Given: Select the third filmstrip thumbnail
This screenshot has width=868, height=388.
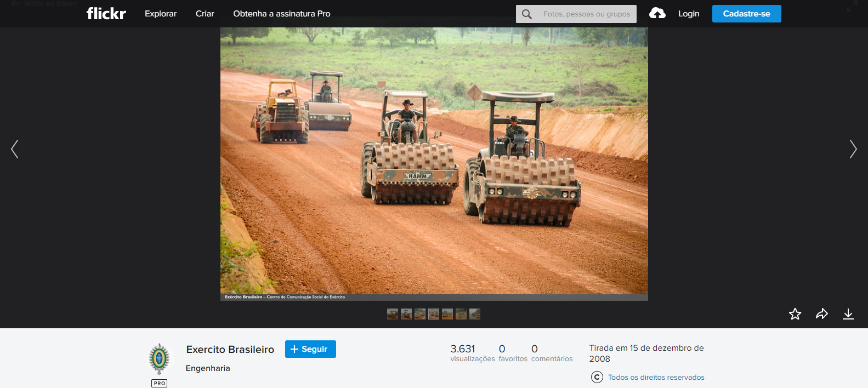Looking at the screenshot, I should pyautogui.click(x=420, y=314).
